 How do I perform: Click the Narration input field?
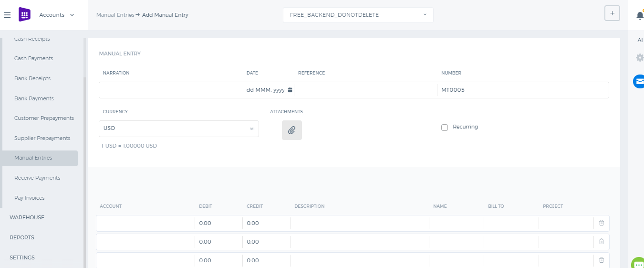[171, 90]
